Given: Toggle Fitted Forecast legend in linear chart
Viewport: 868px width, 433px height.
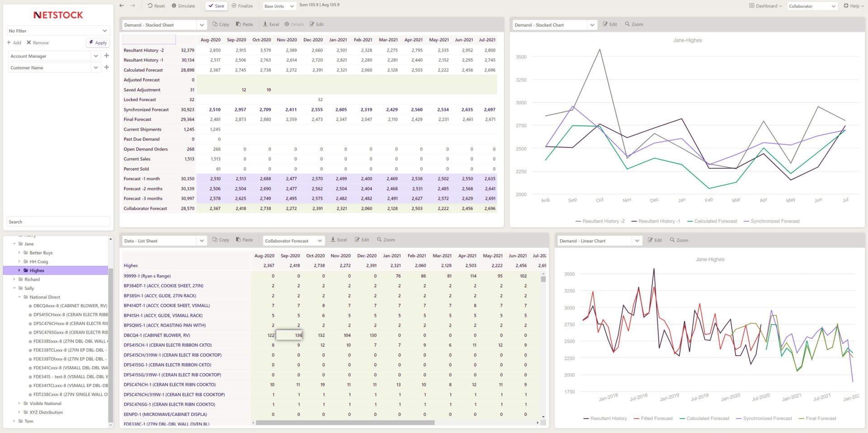Looking at the screenshot, I should (x=653, y=419).
